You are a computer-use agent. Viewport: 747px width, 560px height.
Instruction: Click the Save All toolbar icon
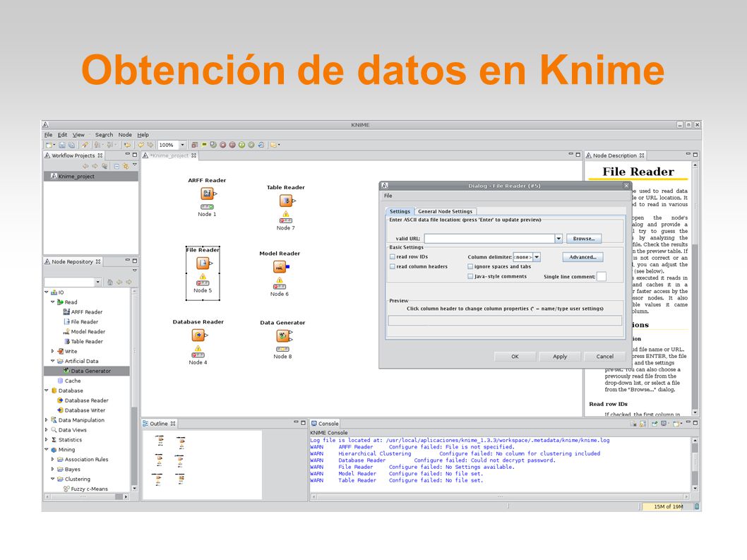71,145
